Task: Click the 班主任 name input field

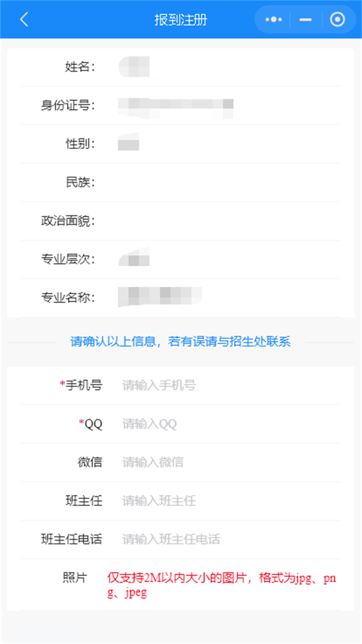Action: pyautogui.click(x=226, y=501)
